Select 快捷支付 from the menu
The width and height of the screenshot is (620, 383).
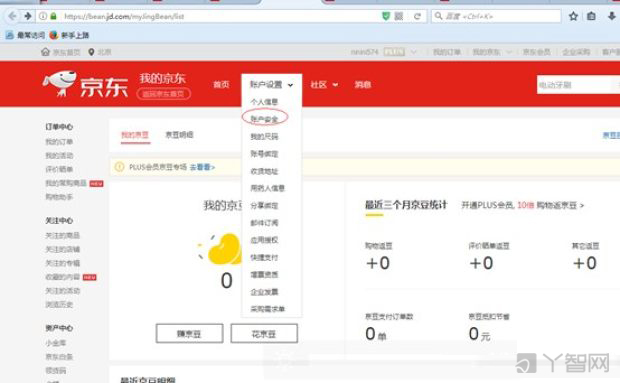264,257
